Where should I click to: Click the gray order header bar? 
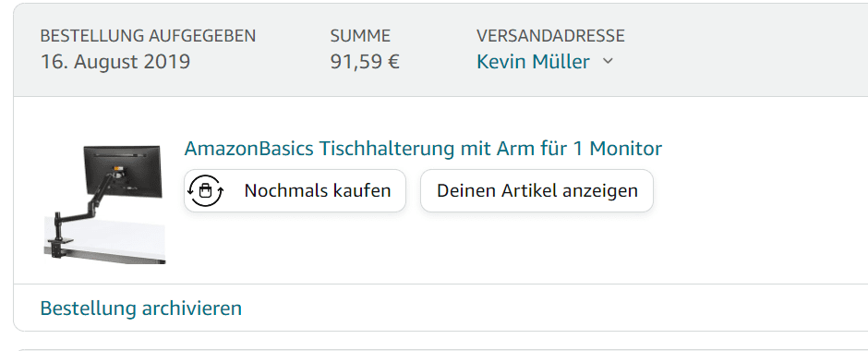[x=440, y=50]
